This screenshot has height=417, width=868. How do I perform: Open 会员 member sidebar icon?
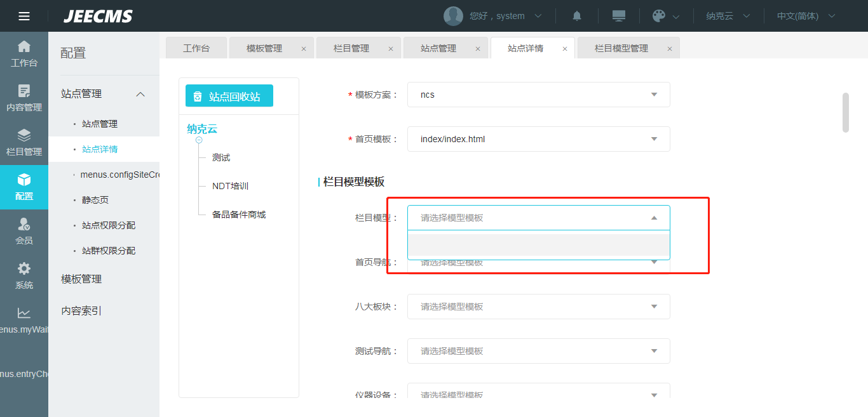point(24,231)
